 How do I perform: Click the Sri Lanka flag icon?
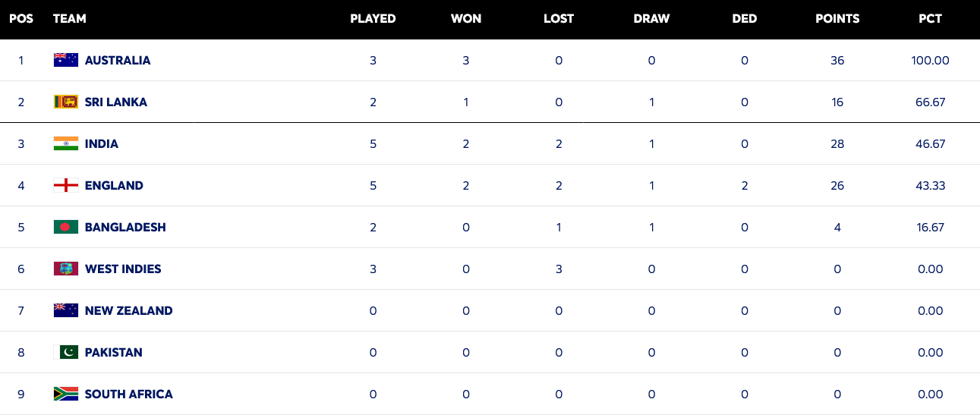click(66, 102)
